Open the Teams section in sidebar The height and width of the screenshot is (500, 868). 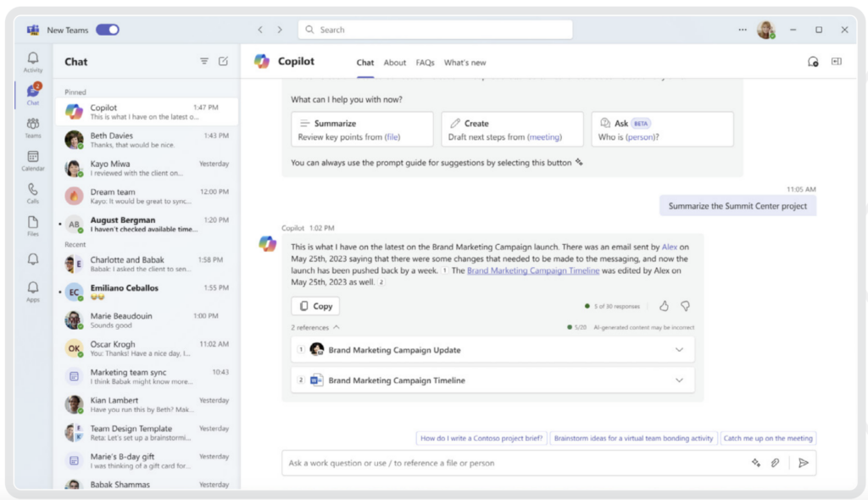(x=33, y=128)
